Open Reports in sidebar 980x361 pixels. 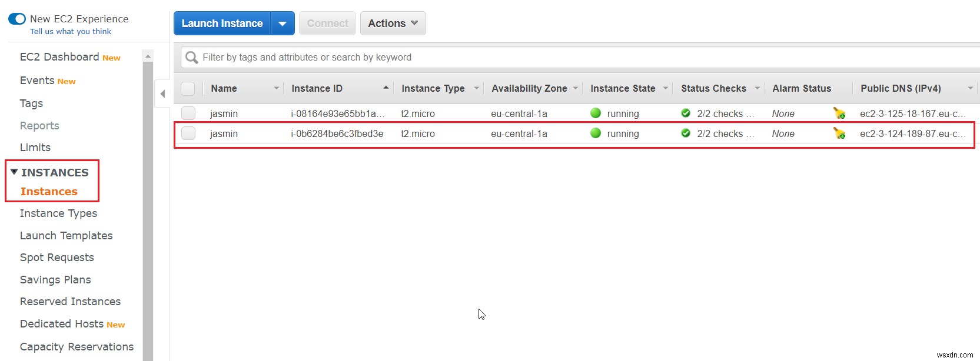[x=39, y=126]
